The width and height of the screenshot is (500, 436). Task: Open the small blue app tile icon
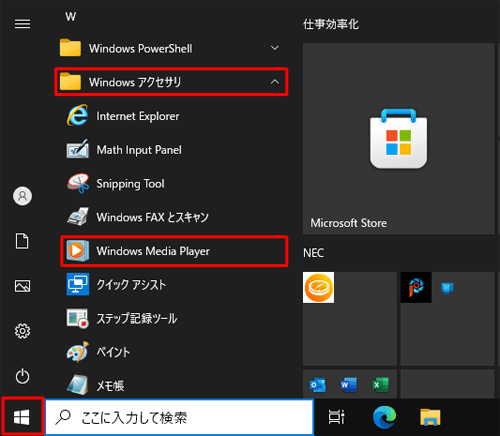pos(447,287)
